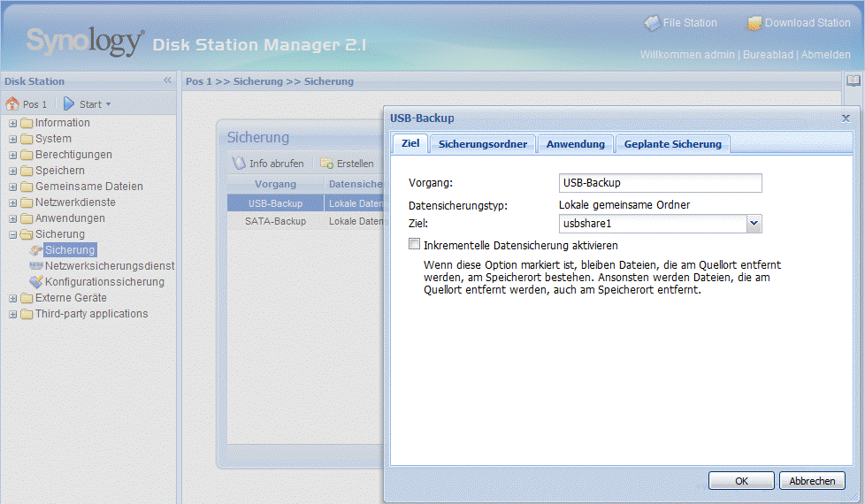The height and width of the screenshot is (504, 865).
Task: Collapse the Disk Station sidebar panel
Action: pos(167,80)
